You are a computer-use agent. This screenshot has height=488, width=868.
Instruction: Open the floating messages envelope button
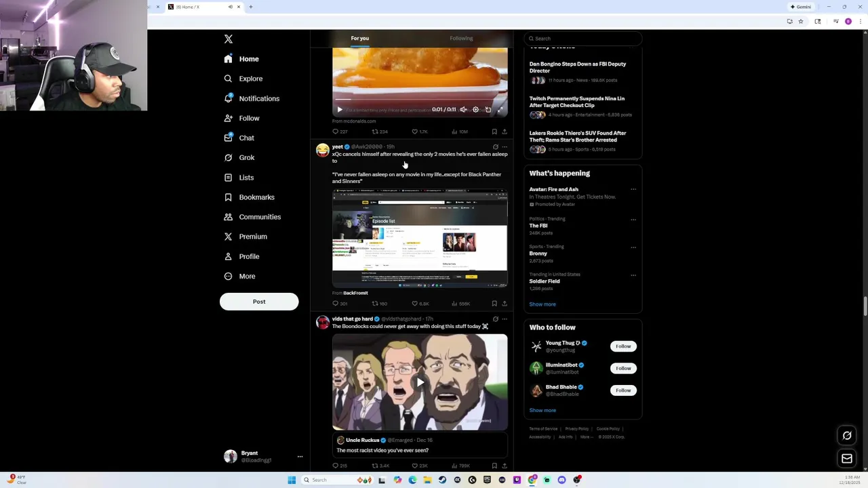[847, 459]
